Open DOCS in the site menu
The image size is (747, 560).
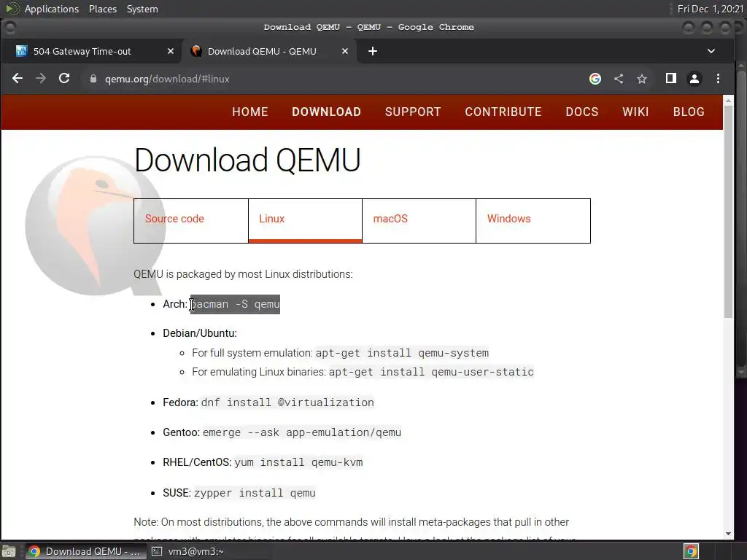[x=581, y=112]
